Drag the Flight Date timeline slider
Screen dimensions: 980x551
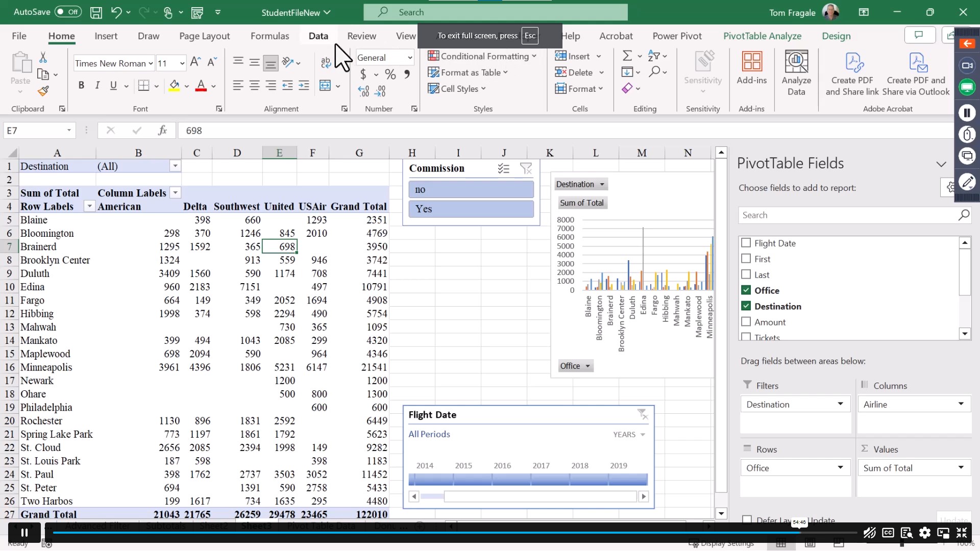point(527,479)
